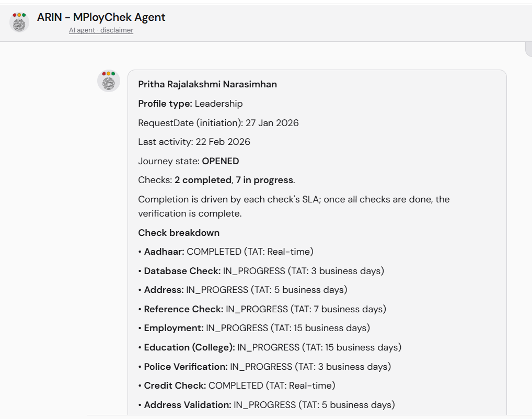This screenshot has height=419, width=532.
Task: Click the vertical scrollbar on the right edge
Action: [529, 50]
